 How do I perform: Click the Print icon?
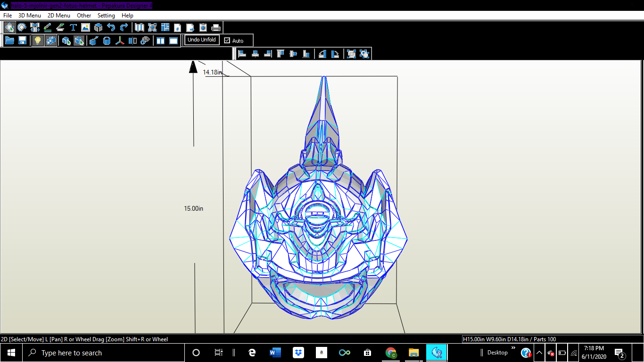[x=215, y=27]
